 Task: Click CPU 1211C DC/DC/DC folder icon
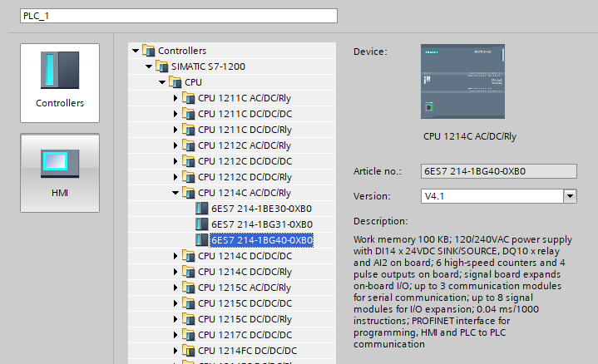pos(189,114)
